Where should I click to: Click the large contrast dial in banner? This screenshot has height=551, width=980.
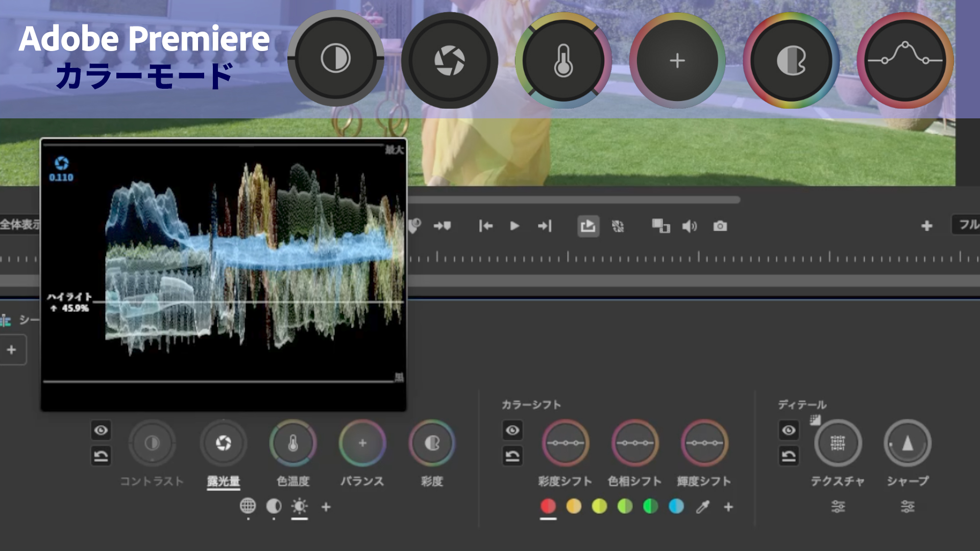[x=335, y=59]
